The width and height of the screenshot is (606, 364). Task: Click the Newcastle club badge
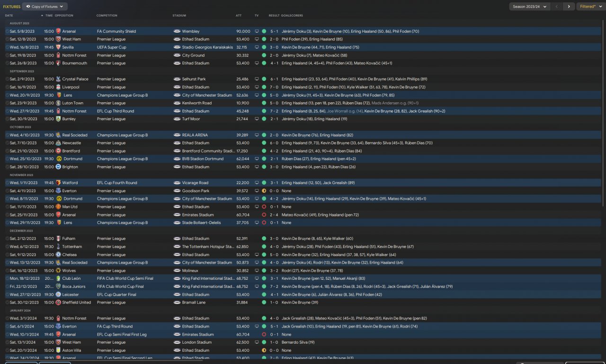click(x=58, y=143)
